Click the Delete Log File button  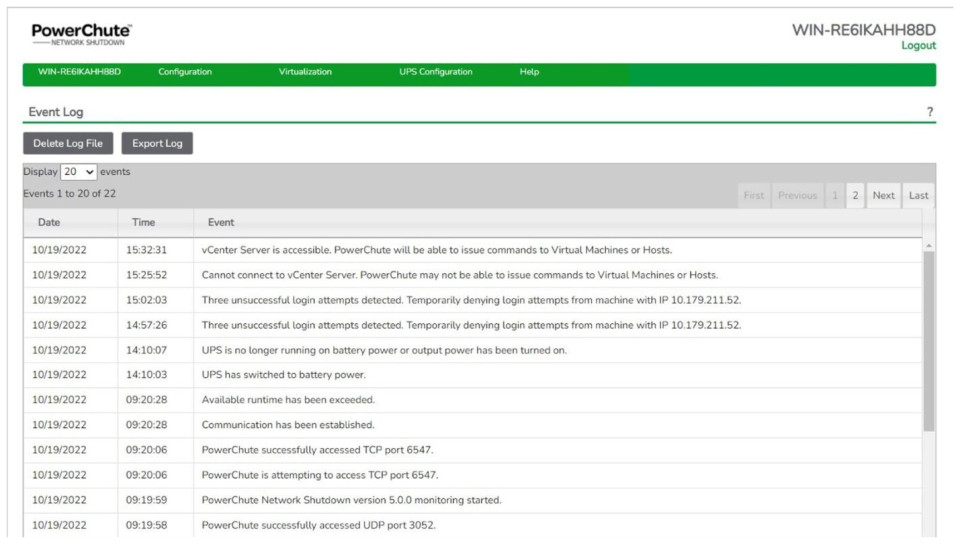68,143
